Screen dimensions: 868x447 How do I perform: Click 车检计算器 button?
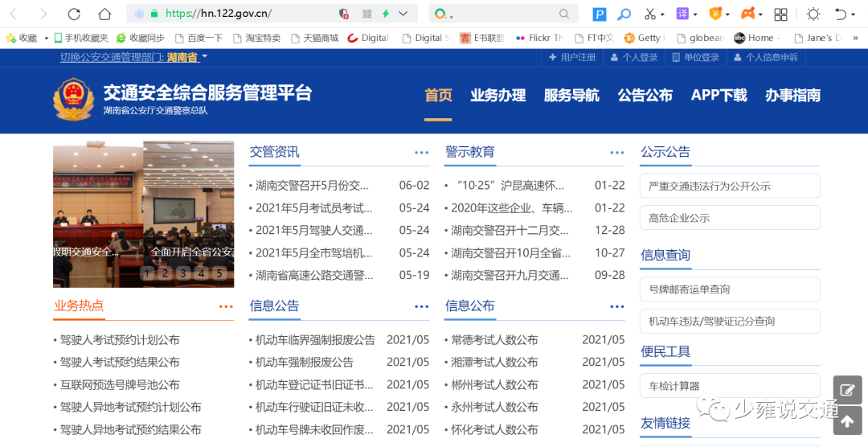click(730, 386)
